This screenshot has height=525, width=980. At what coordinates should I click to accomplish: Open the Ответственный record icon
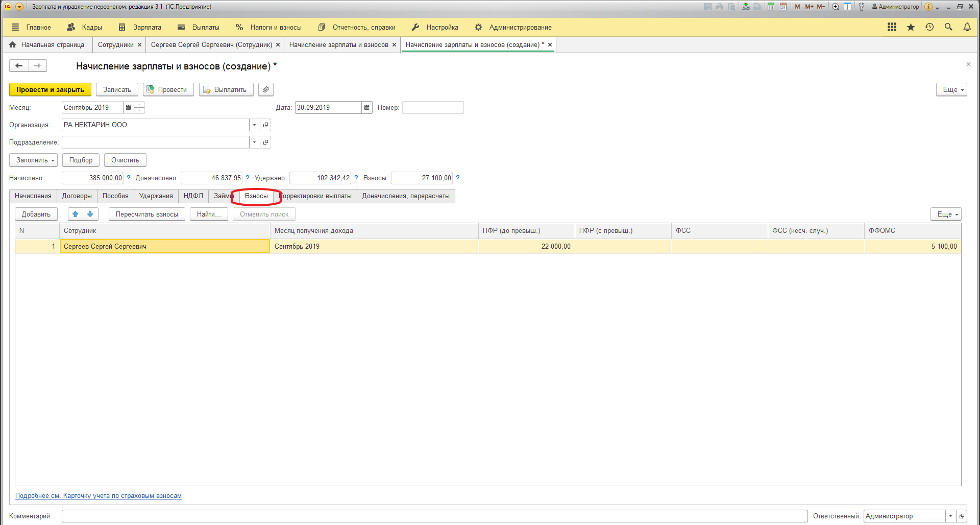[962, 516]
